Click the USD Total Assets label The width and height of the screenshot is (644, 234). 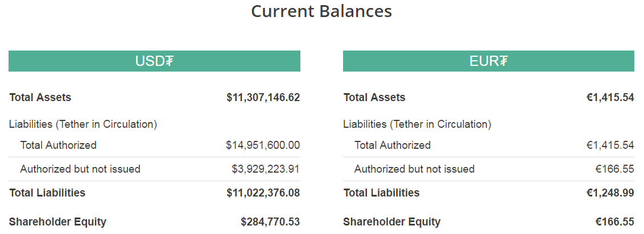coord(40,97)
